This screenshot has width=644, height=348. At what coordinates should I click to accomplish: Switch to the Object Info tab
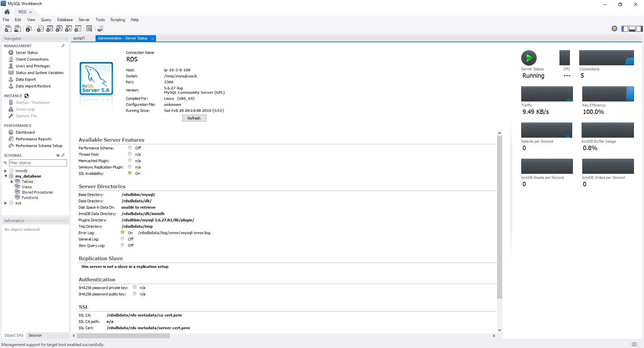click(14, 335)
